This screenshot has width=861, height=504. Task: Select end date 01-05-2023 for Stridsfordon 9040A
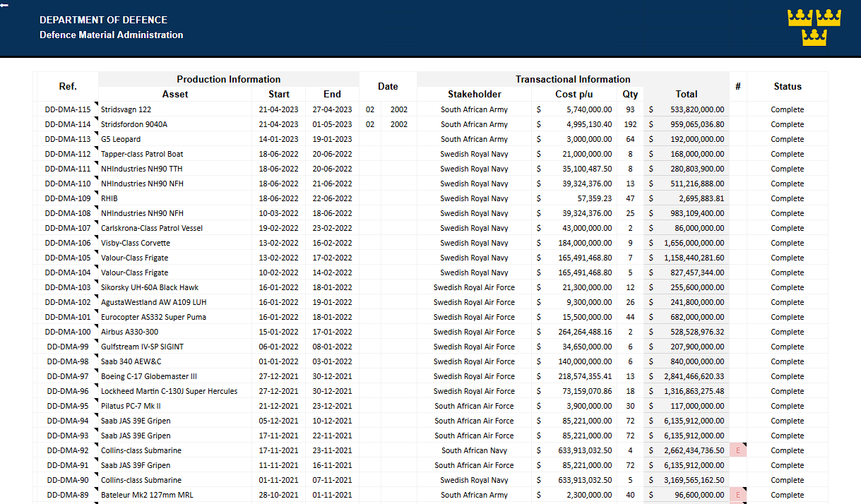332,124
